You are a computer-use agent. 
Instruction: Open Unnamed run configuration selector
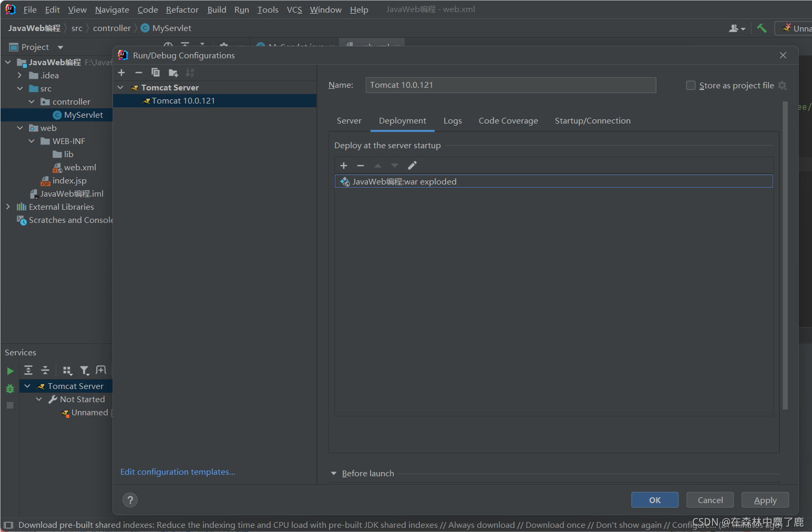coord(795,28)
